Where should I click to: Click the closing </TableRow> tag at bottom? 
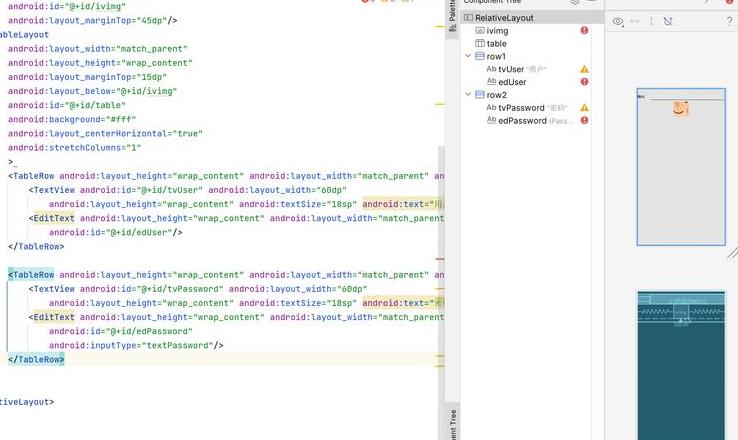tap(36, 360)
